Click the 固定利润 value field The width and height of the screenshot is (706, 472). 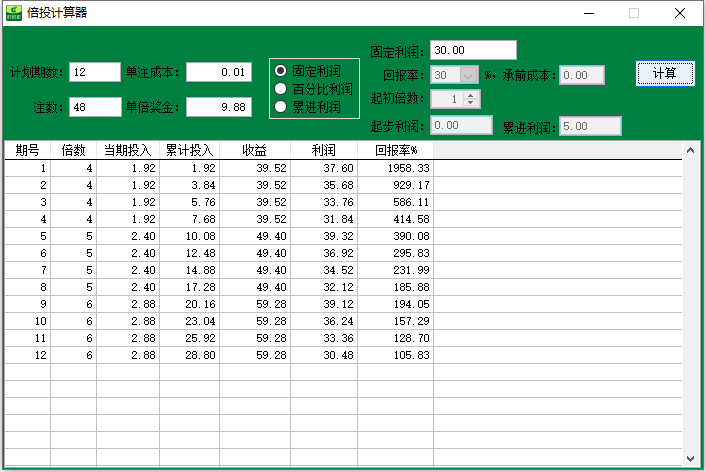pyautogui.click(x=473, y=50)
